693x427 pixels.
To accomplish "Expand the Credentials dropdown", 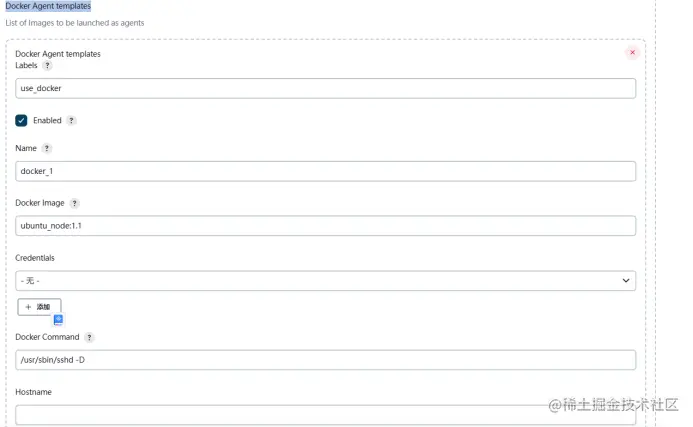I will point(325,281).
